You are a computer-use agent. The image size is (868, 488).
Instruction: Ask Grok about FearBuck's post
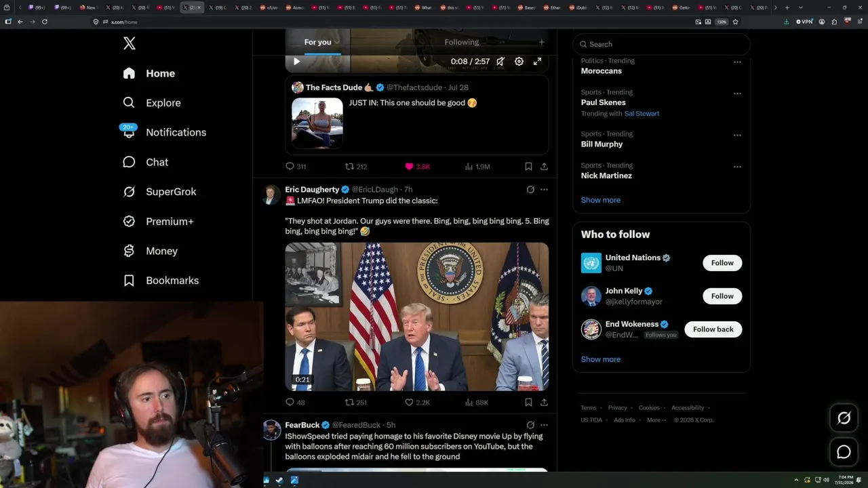[530, 425]
